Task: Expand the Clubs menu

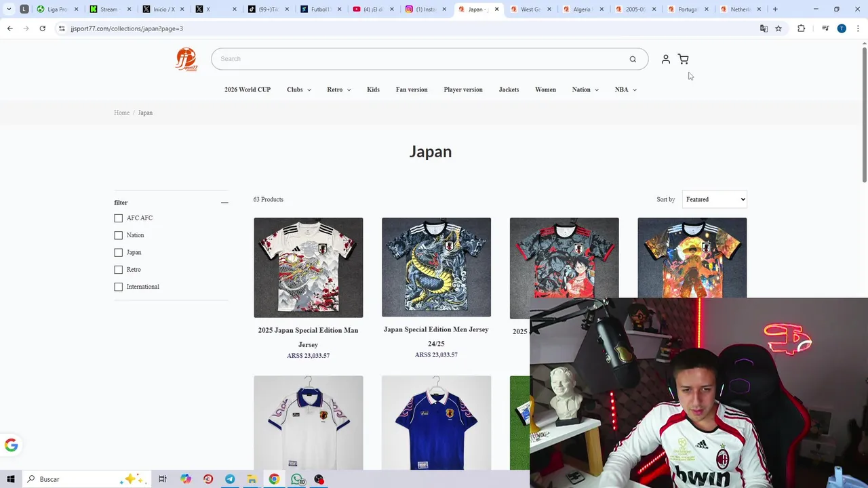Action: click(x=299, y=89)
